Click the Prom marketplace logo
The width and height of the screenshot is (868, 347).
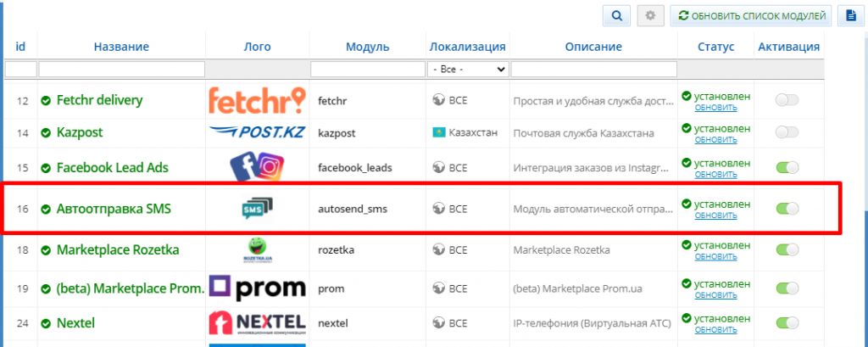[x=258, y=288]
